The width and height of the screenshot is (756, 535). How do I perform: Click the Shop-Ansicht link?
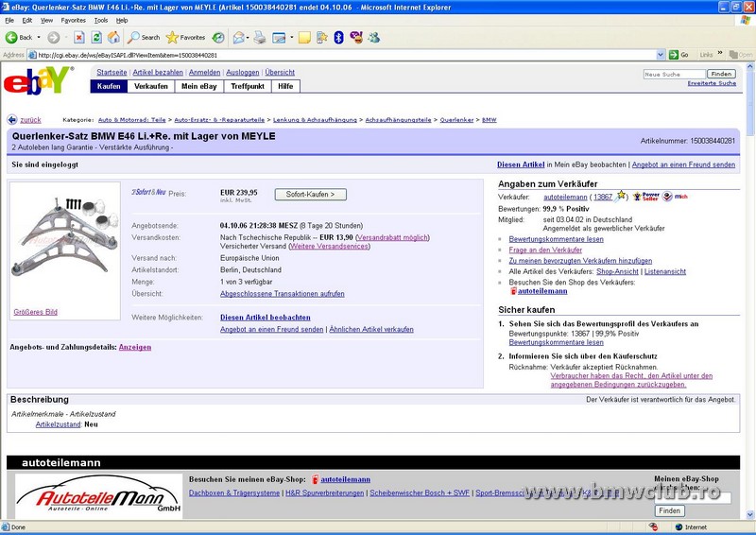[617, 271]
